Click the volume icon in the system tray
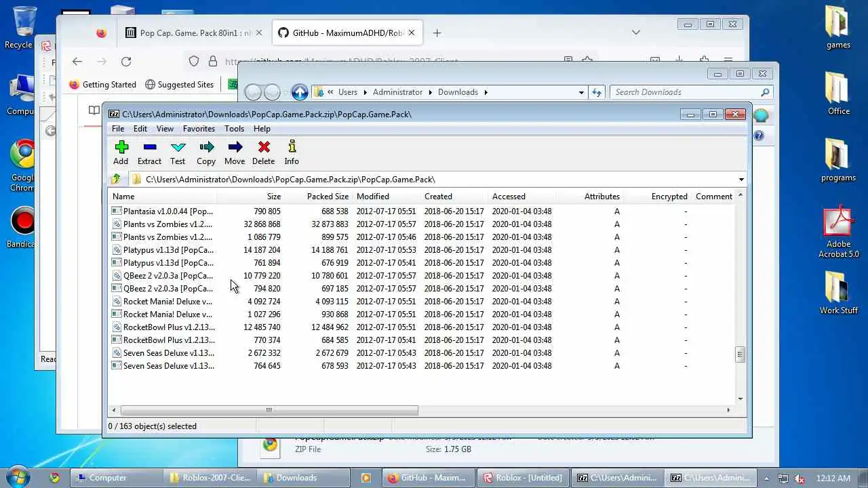The width and height of the screenshot is (868, 488). point(800,478)
